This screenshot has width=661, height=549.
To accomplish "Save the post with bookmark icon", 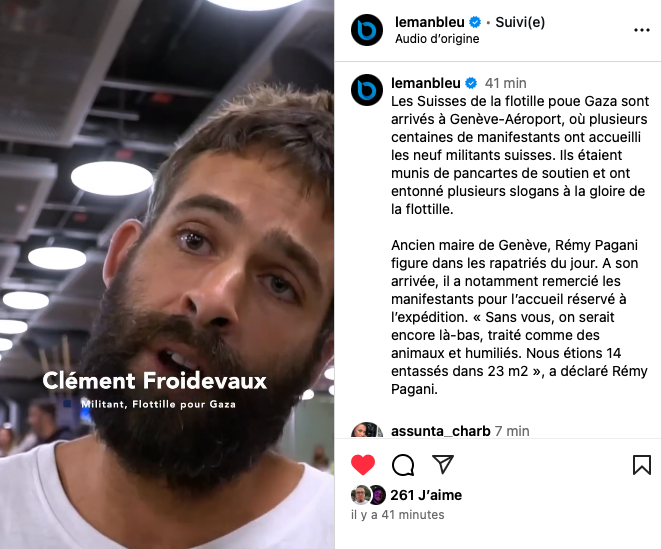I will click(x=642, y=465).
